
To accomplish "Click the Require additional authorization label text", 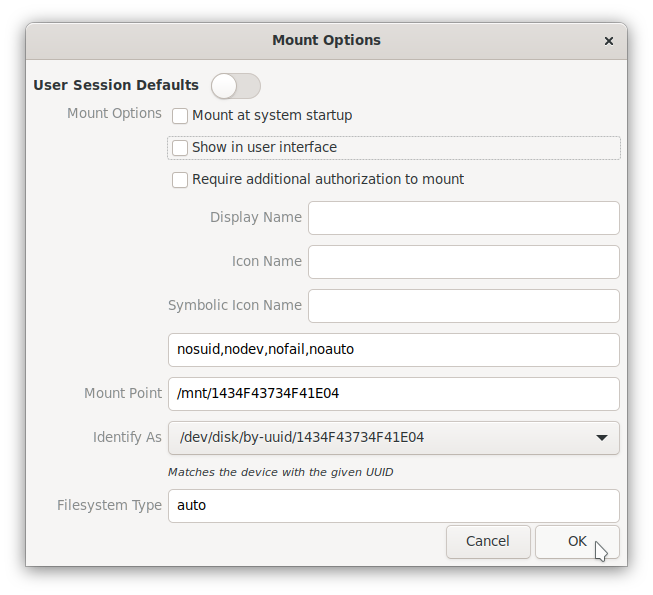I will point(328,179).
